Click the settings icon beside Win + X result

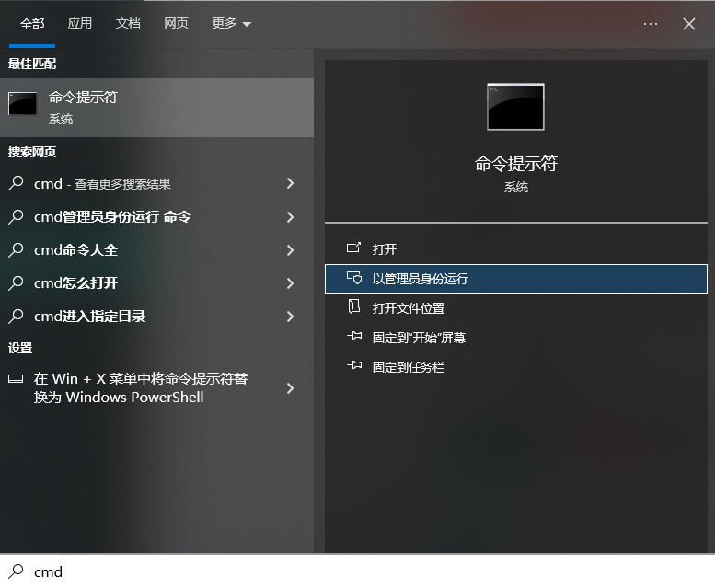coord(16,379)
